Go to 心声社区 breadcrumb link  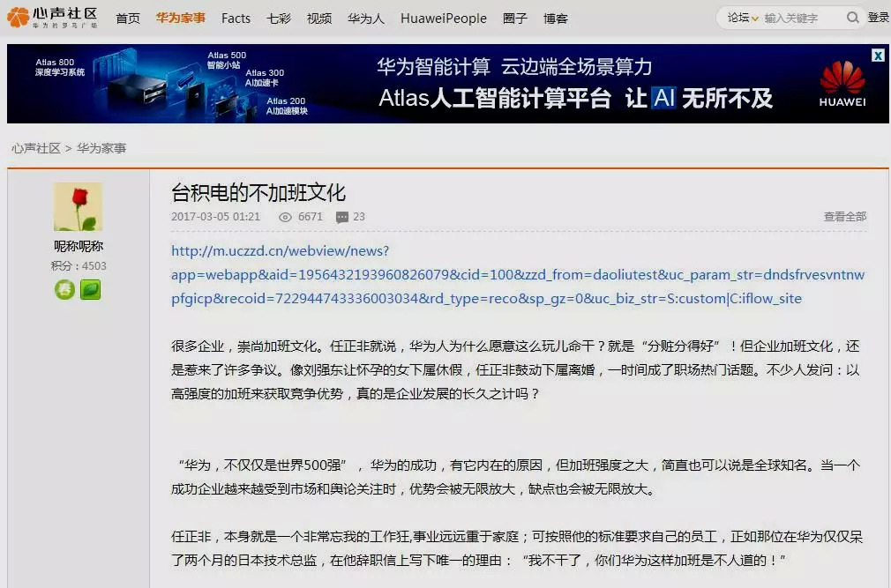[36, 148]
